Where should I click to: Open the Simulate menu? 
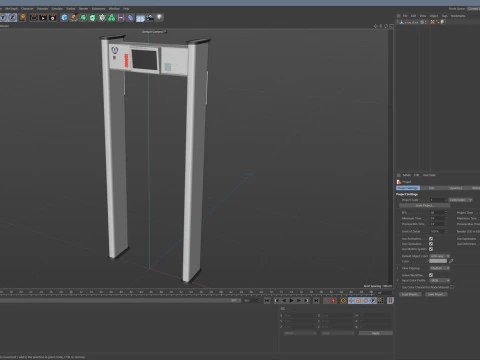[57, 9]
